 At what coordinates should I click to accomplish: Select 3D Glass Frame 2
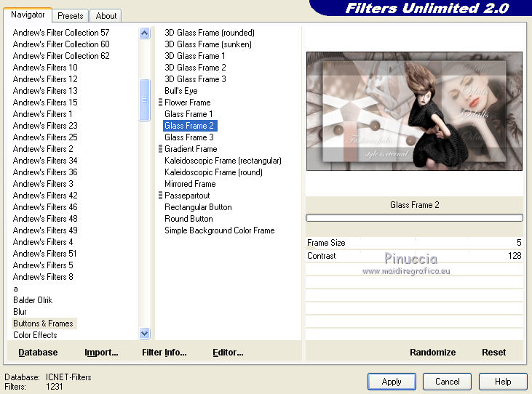click(195, 68)
